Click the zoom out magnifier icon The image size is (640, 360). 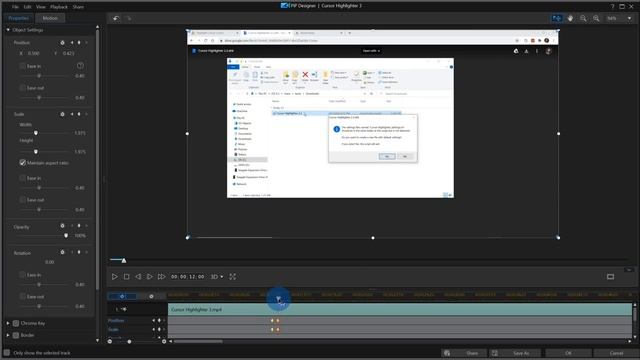[x=583, y=18]
